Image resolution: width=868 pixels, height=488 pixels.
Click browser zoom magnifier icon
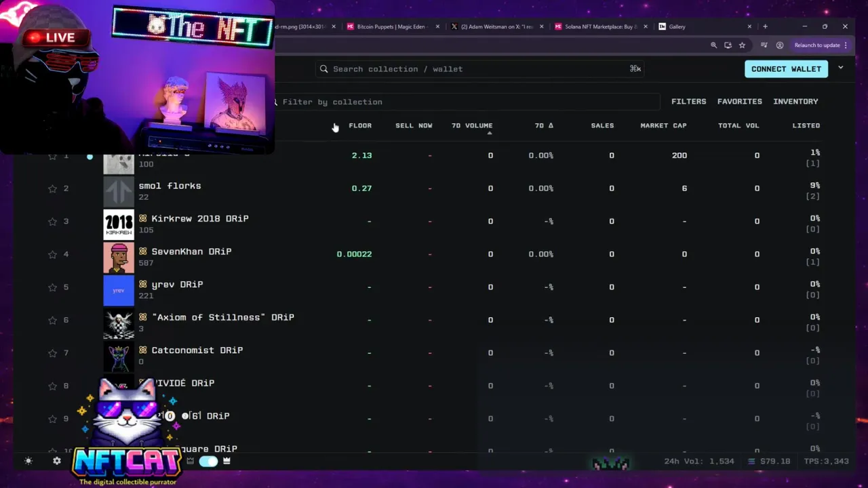tap(713, 45)
